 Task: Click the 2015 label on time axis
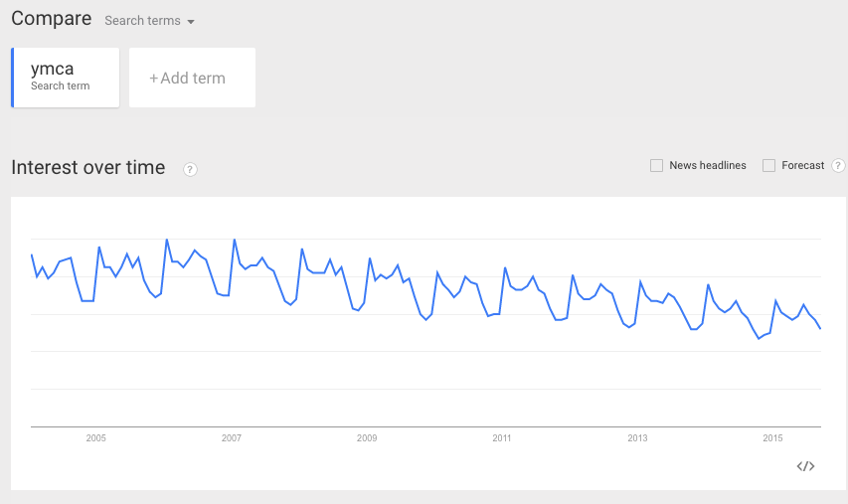pos(772,438)
